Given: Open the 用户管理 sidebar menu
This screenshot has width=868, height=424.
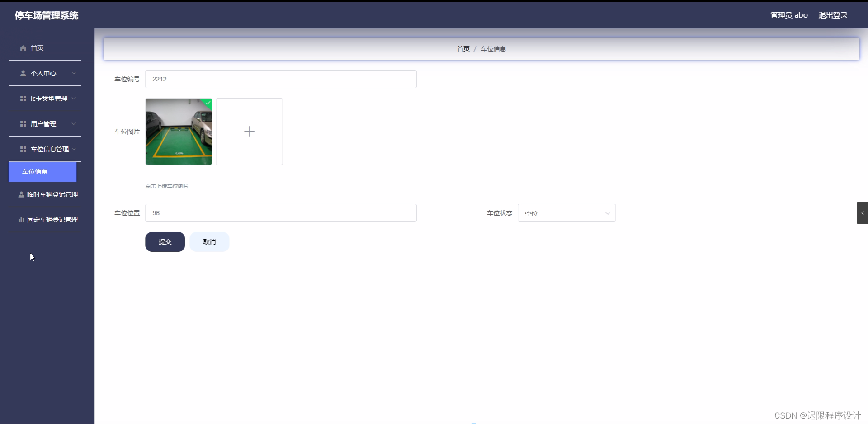Looking at the screenshot, I should pos(45,124).
